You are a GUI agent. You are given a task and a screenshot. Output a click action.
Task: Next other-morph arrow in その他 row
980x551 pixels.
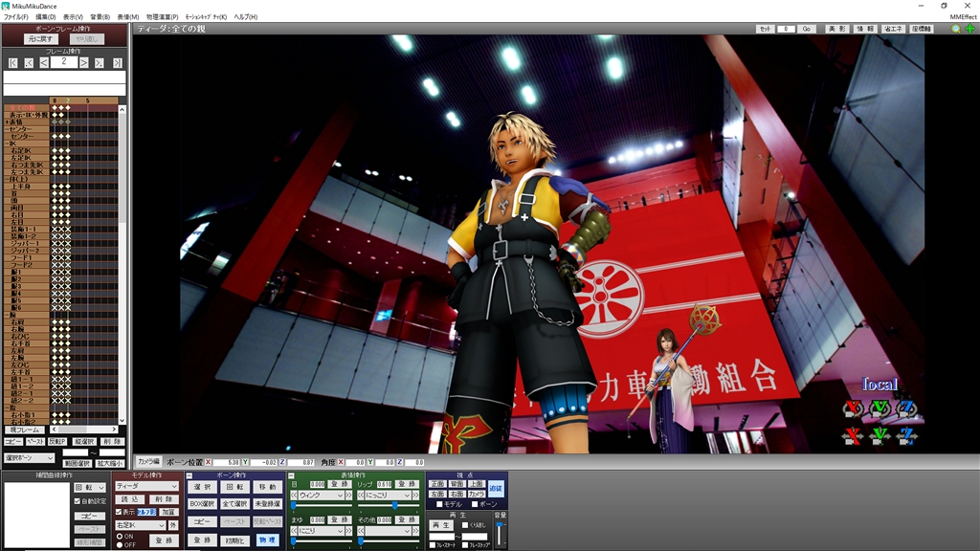coord(415,530)
